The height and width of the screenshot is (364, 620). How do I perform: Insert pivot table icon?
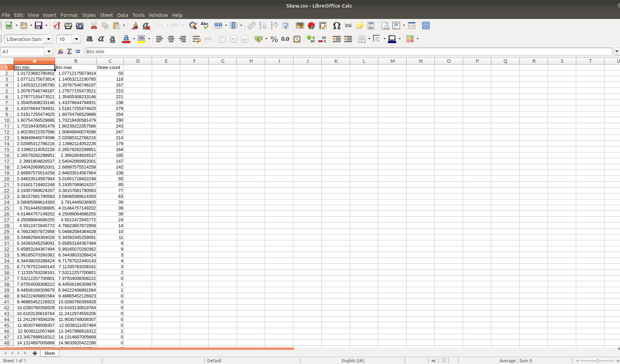coord(323,26)
